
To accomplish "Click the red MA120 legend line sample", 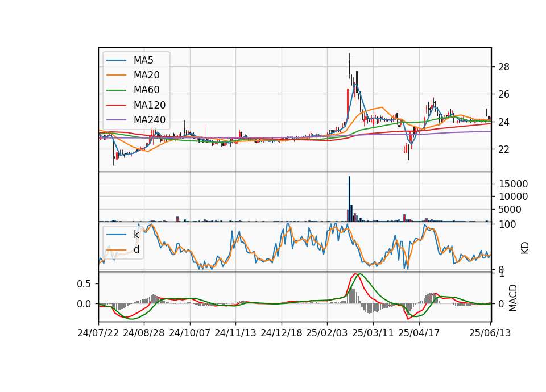I will click(116, 105).
